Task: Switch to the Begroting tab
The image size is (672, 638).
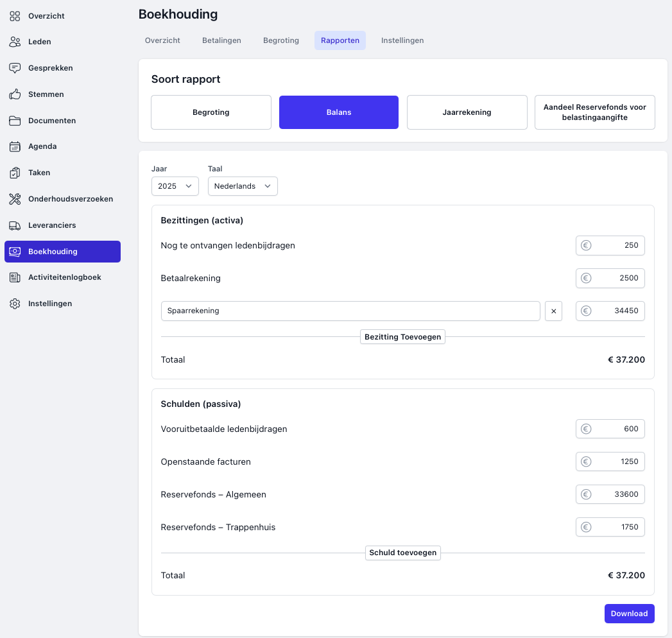Action: click(x=281, y=40)
